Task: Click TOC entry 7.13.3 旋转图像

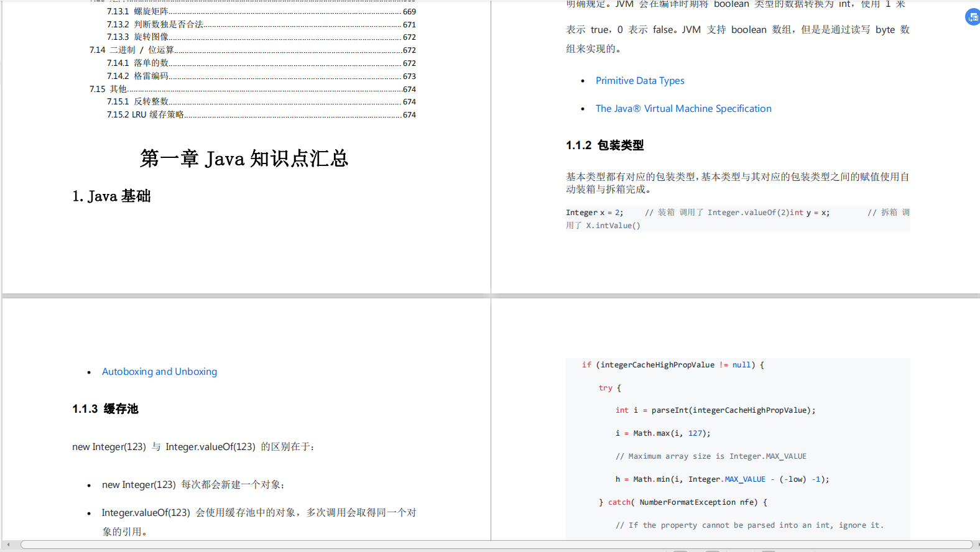Action: pyautogui.click(x=261, y=37)
